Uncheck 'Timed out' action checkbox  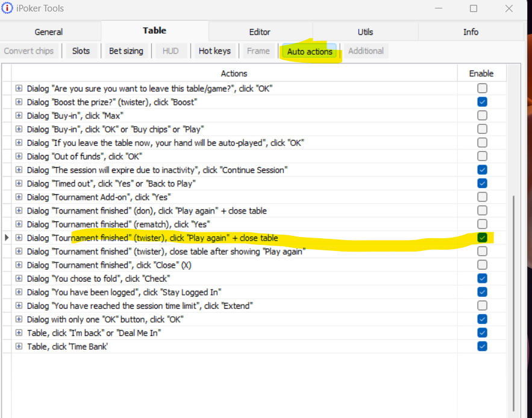(482, 183)
